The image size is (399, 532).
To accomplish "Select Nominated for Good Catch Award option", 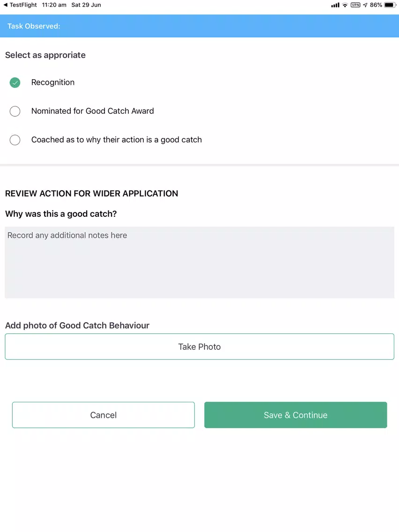I will point(15,111).
